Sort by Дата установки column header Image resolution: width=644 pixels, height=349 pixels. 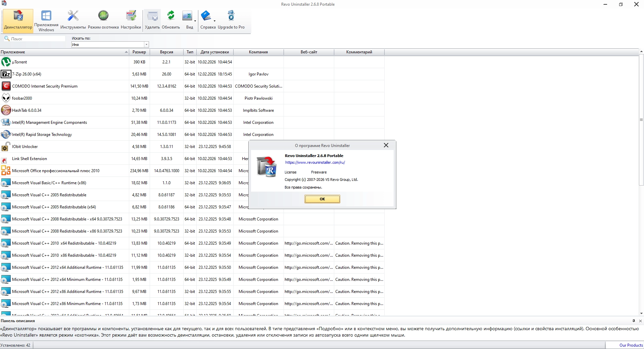point(215,52)
